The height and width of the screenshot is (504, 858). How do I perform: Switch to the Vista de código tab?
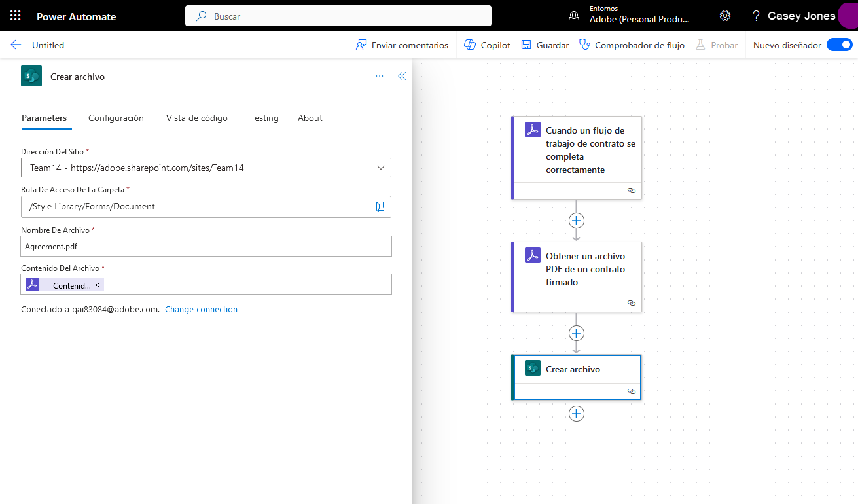click(x=196, y=118)
